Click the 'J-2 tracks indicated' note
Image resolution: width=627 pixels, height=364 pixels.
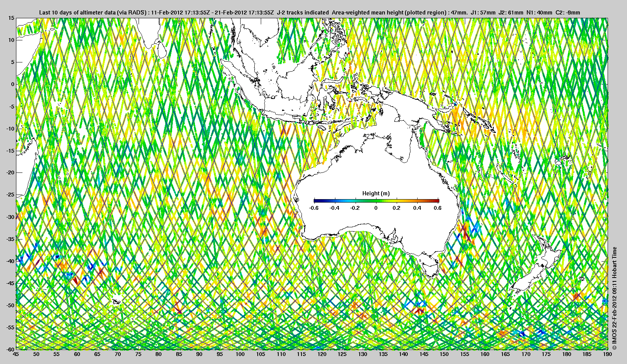pyautogui.click(x=303, y=13)
